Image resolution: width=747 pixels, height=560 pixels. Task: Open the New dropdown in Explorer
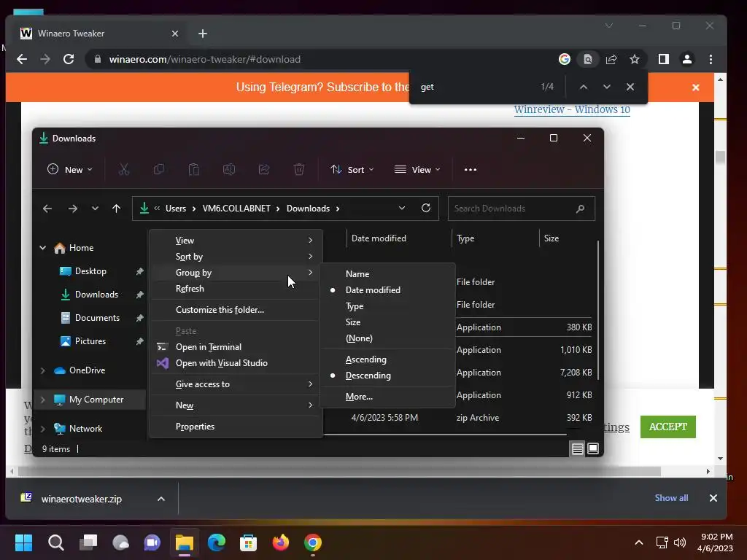click(x=70, y=169)
